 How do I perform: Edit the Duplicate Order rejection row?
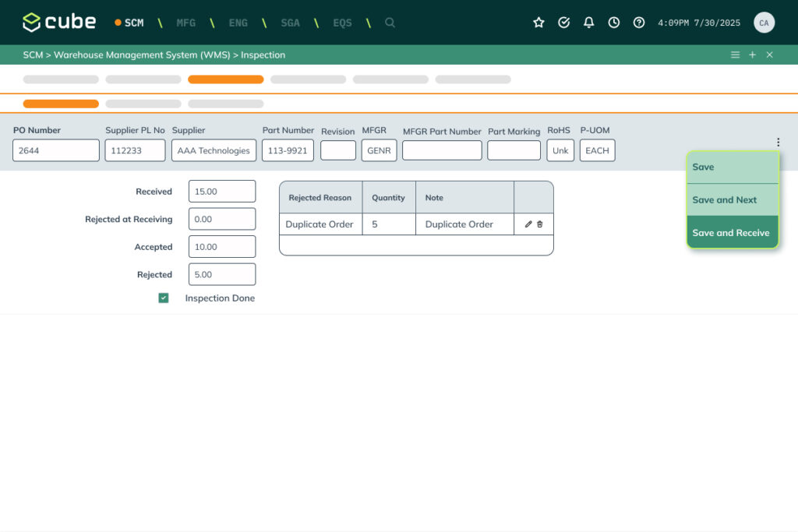pos(528,224)
